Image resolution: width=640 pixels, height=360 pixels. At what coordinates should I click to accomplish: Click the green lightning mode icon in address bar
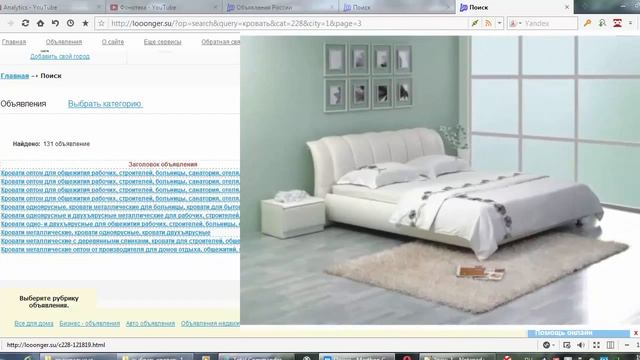tap(475, 23)
